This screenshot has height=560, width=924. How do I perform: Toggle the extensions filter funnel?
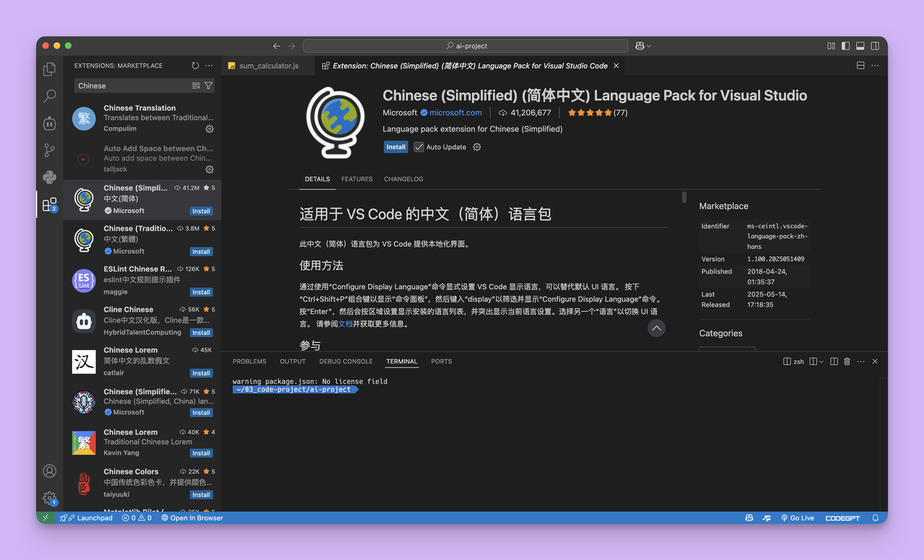[x=209, y=85]
